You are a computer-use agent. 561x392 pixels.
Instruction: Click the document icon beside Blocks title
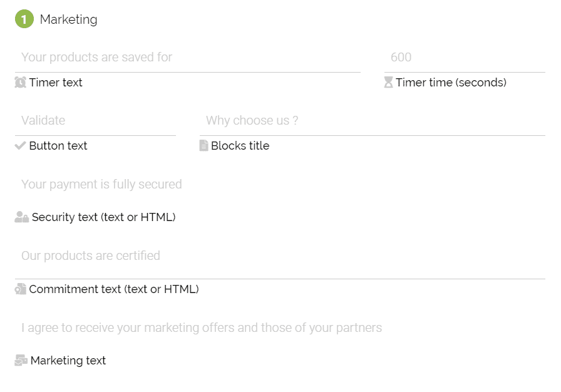click(203, 145)
